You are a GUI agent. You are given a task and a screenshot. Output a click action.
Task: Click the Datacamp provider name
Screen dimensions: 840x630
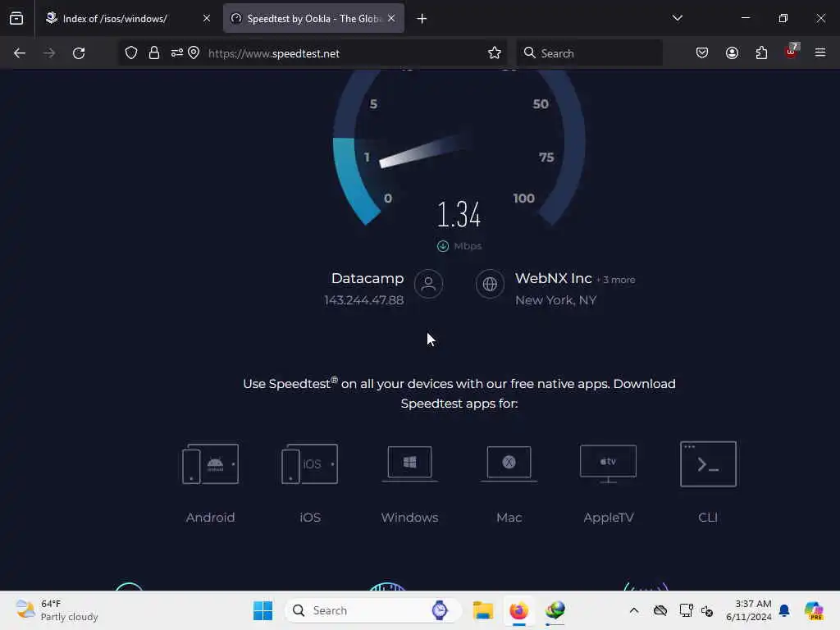[367, 279]
